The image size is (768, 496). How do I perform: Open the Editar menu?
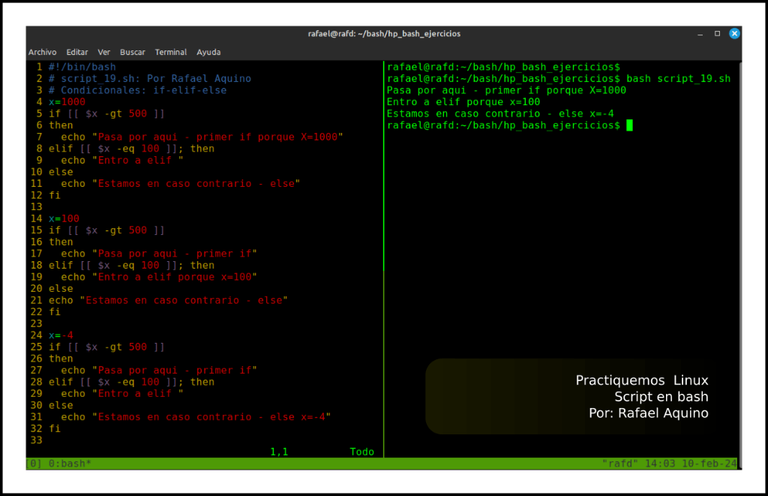77,52
